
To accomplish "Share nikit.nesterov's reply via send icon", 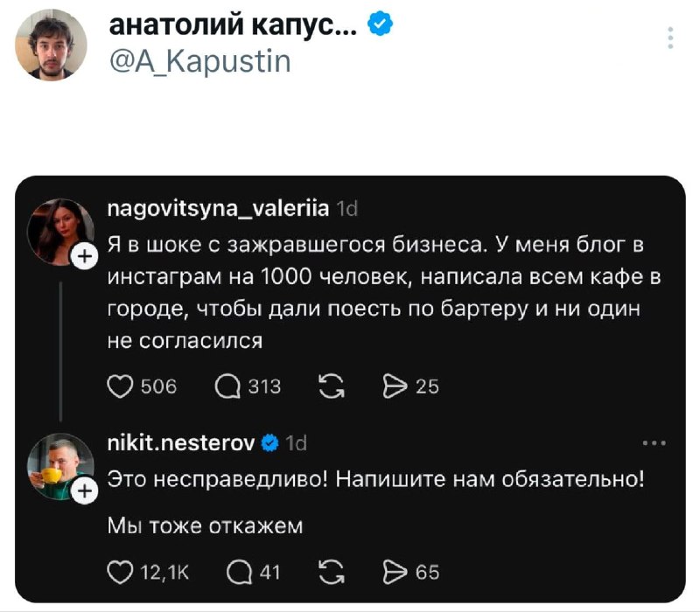I will coord(396,573).
